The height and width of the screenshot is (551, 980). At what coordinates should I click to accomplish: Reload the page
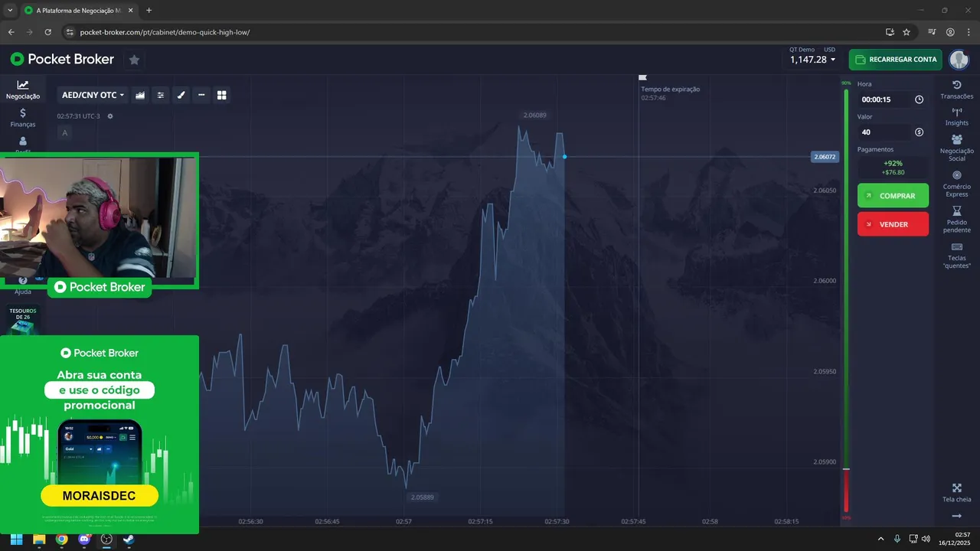click(x=47, y=32)
